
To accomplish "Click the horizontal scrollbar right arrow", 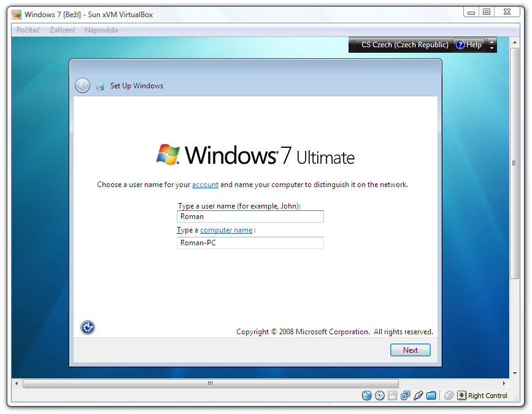I will (504, 383).
